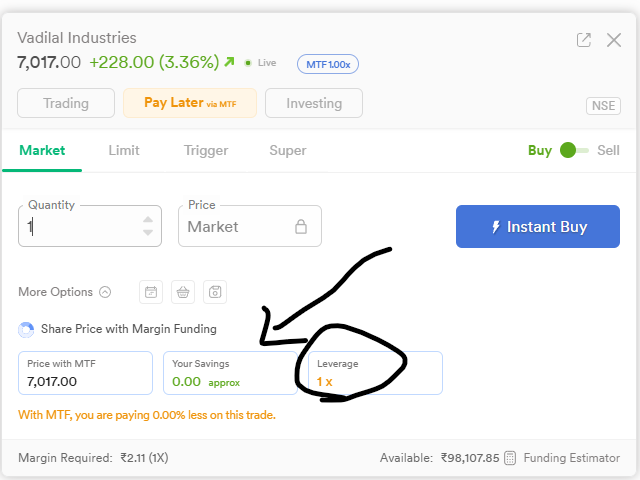Choose Pay Later via MTF option
Screen dimensions: 640x480
[x=190, y=103]
